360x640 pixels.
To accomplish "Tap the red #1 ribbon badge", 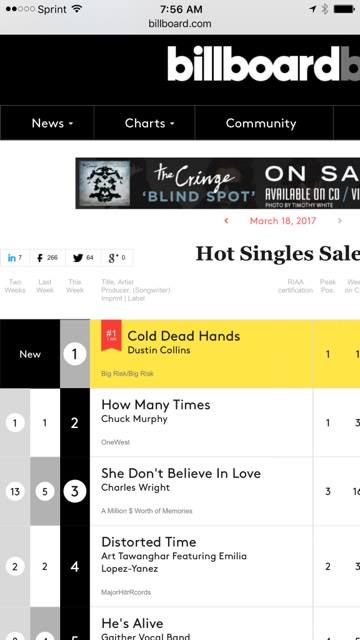I will pos(111,335).
